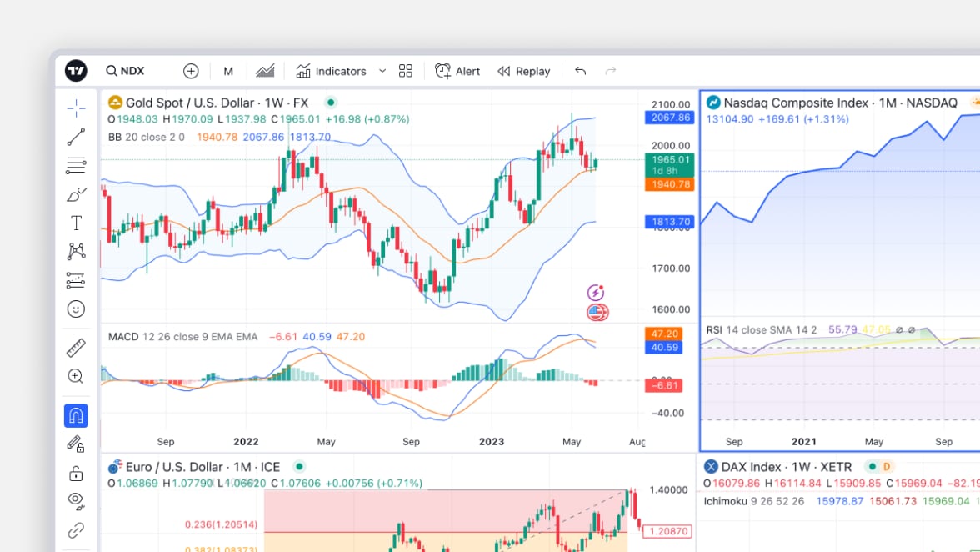Activate the zoom-in magnifier tool
980x552 pixels.
[76, 376]
